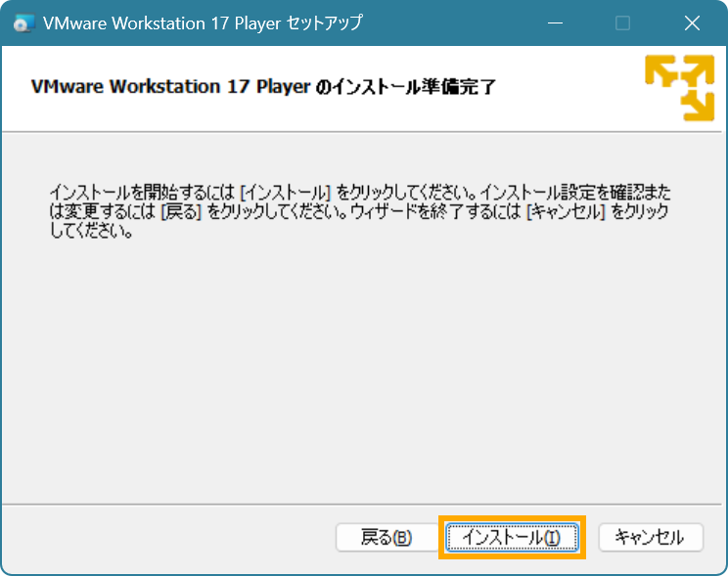
Task: Go back with the 戻る(B) button
Action: [x=387, y=538]
